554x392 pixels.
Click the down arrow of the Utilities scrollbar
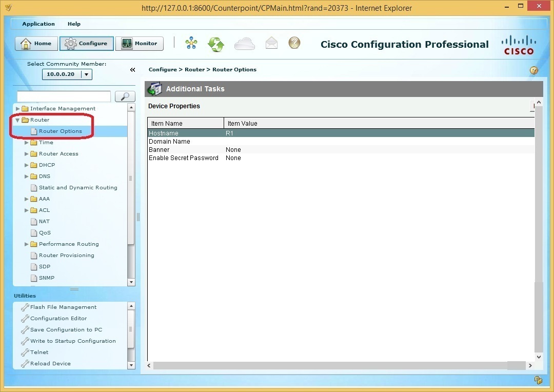(x=131, y=365)
